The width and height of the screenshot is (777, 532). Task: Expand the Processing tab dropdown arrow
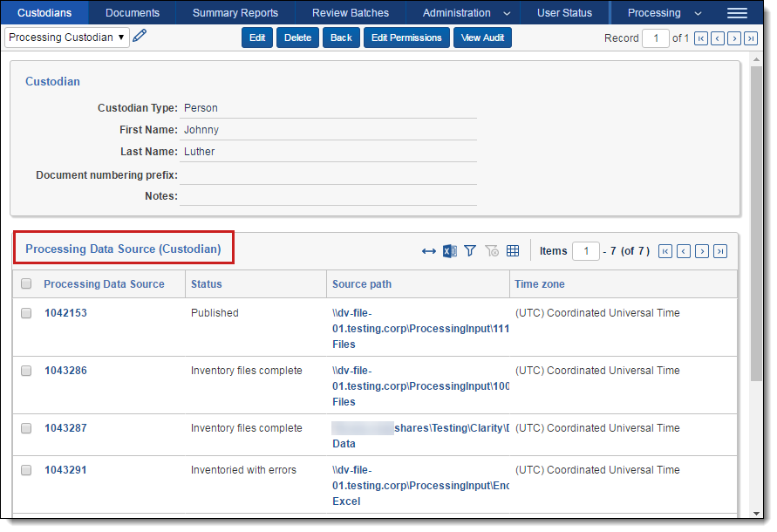click(x=698, y=13)
